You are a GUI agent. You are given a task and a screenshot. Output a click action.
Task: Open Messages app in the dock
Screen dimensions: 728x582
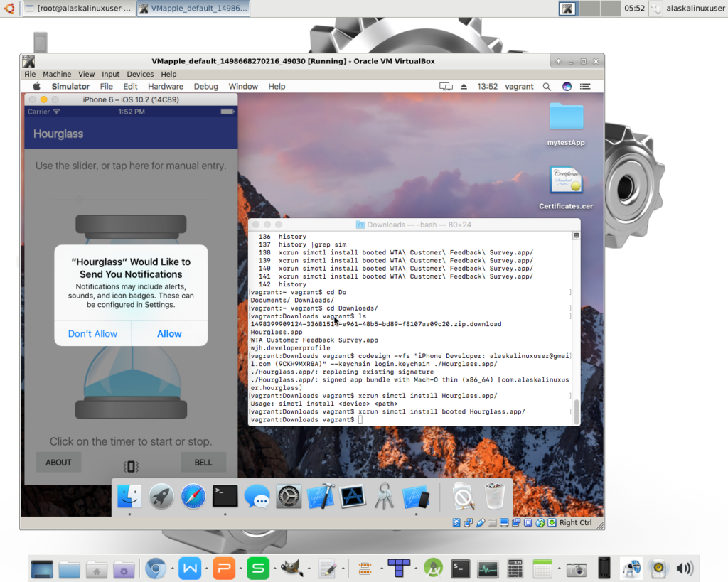(x=257, y=496)
